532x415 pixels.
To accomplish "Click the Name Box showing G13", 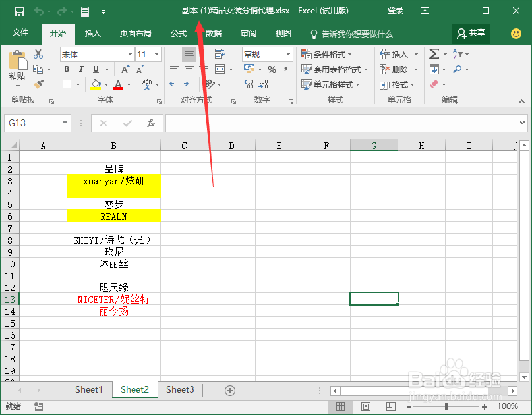I will [38, 123].
